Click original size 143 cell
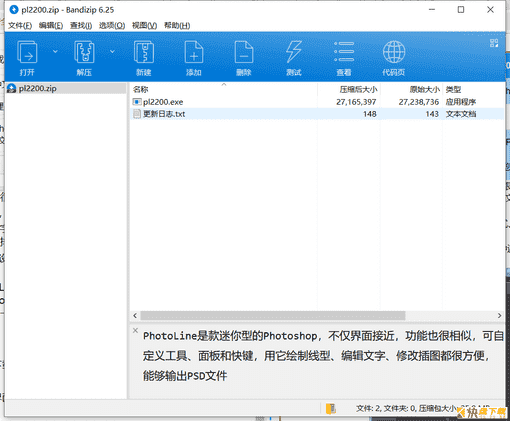This screenshot has width=510, height=421. pyautogui.click(x=432, y=114)
